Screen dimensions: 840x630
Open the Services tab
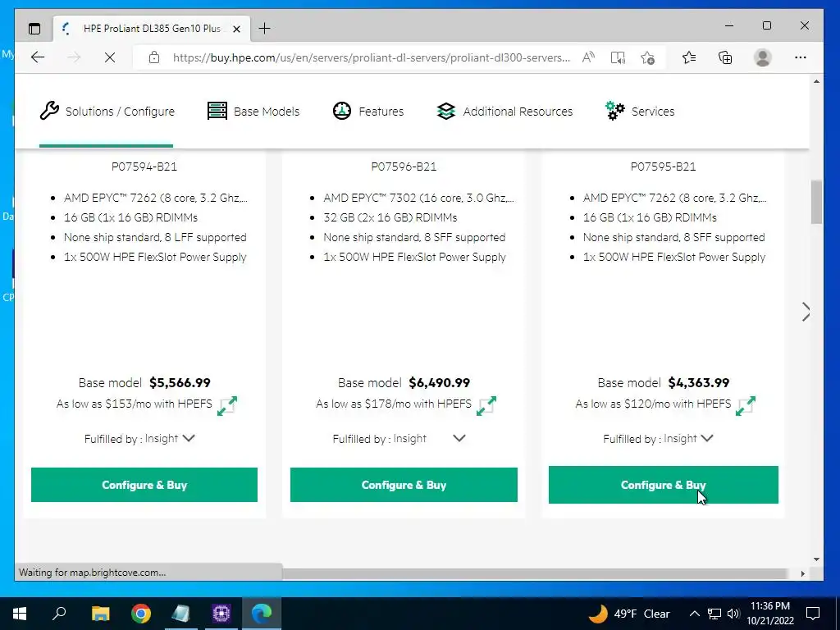(640, 112)
